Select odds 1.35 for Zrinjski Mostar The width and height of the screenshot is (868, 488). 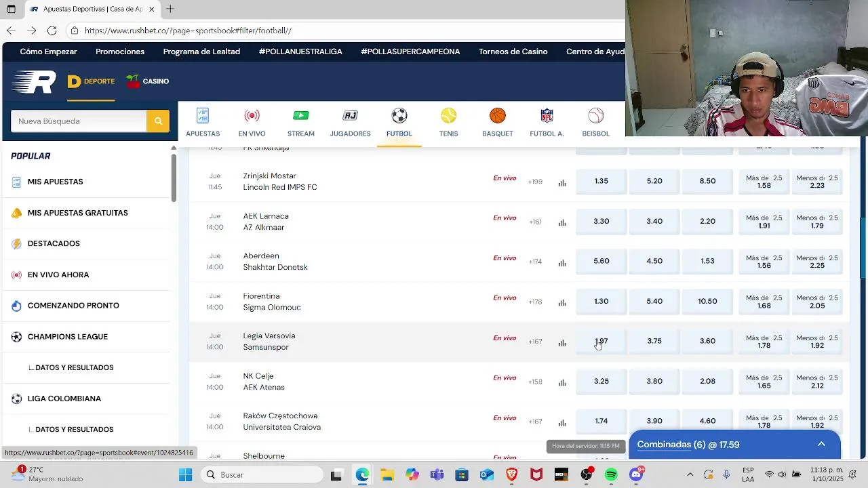coord(601,181)
